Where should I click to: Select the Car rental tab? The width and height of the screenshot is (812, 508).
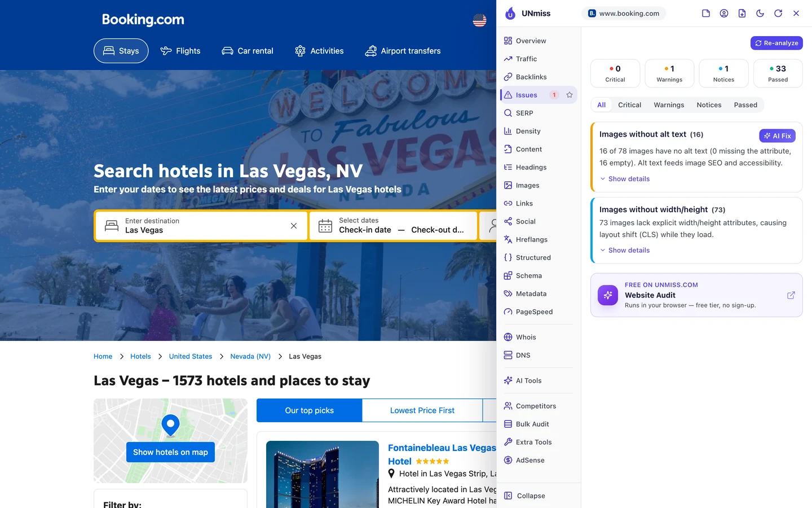click(248, 51)
